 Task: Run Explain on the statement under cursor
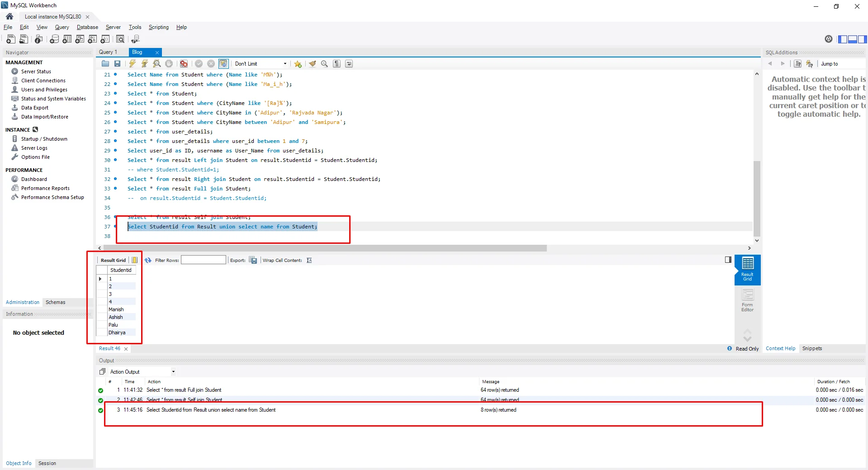tap(157, 64)
